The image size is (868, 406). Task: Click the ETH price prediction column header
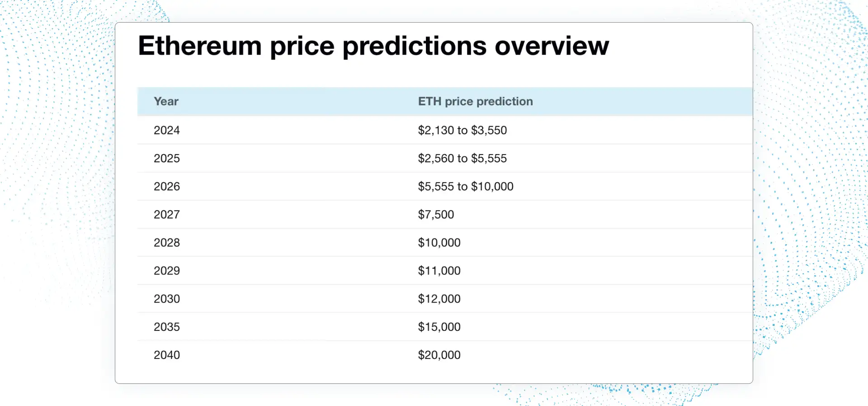coord(475,102)
